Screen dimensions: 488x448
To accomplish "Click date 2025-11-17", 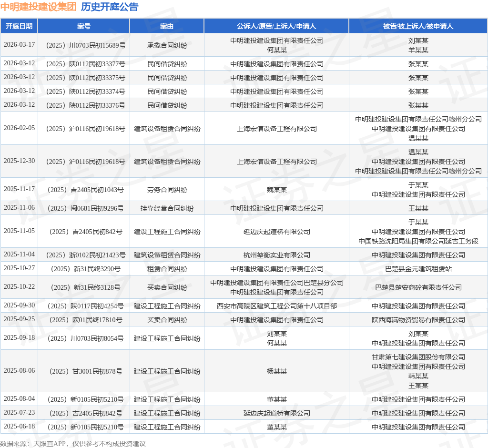I will [x=19, y=189].
